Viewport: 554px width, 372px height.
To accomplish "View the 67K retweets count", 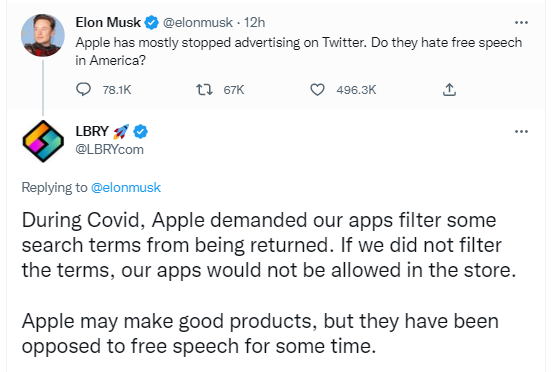I will [x=234, y=90].
